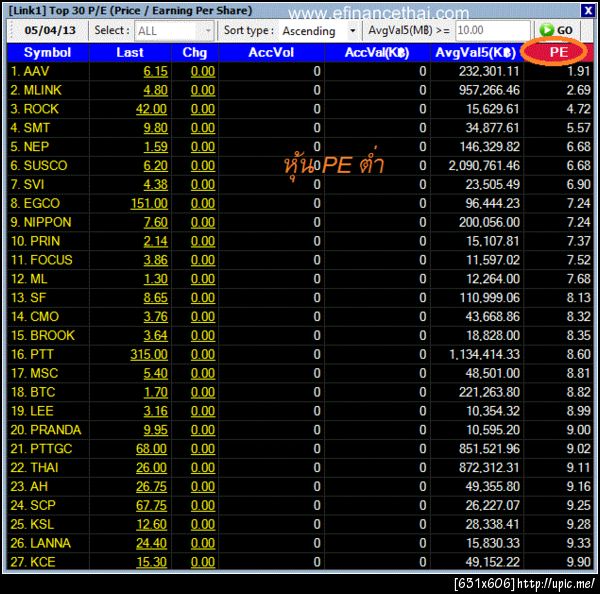The image size is (600, 594).
Task: Click NIPPON last price 7.60
Action: click(x=155, y=222)
